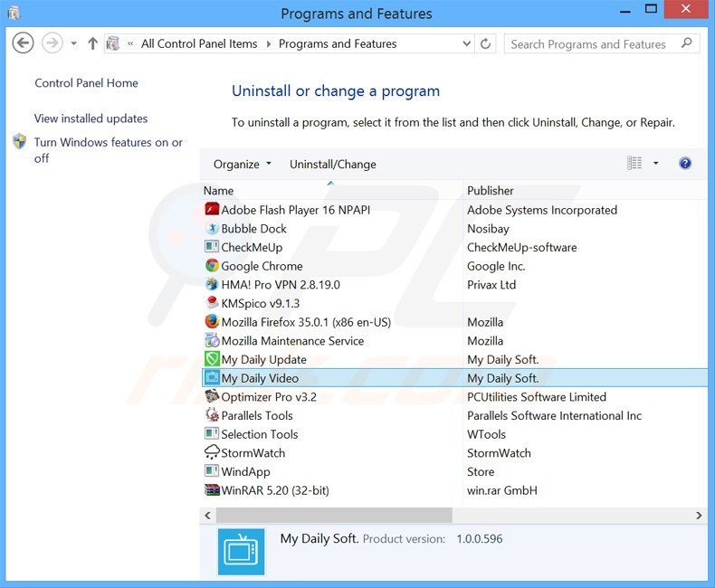This screenshot has height=588, width=715.
Task: Click WTools publisher cell
Action: click(486, 434)
